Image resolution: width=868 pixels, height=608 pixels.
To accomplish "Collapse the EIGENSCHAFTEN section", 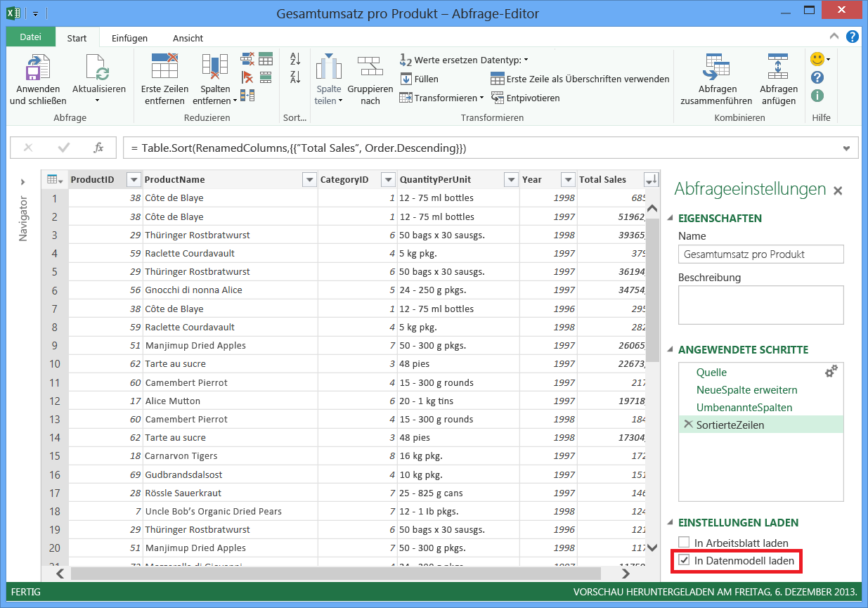I will (670, 219).
